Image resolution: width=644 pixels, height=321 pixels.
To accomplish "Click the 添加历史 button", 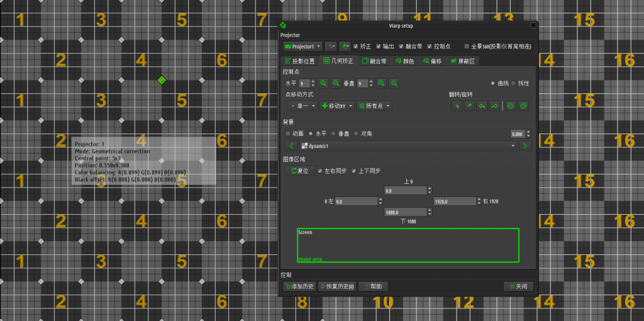I will (x=299, y=286).
